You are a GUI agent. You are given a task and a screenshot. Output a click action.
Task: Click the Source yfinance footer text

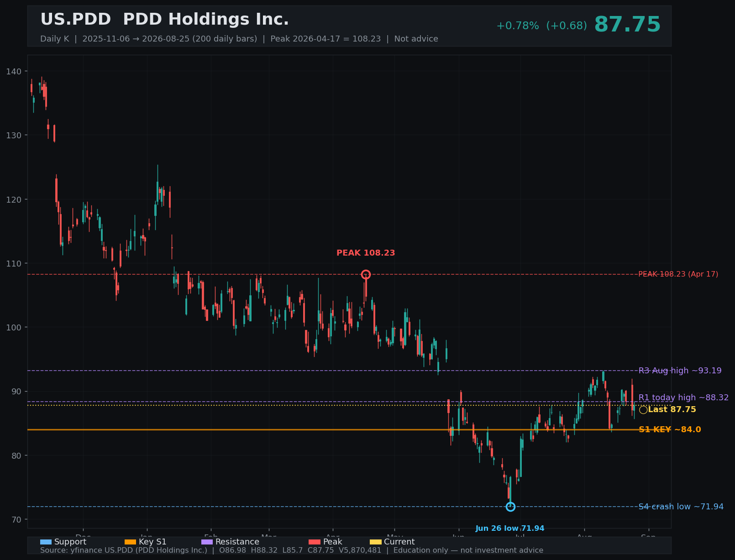coord(292,550)
